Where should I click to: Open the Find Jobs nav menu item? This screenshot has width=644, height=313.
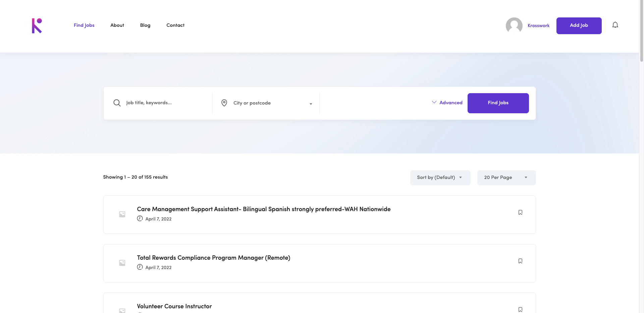click(84, 25)
